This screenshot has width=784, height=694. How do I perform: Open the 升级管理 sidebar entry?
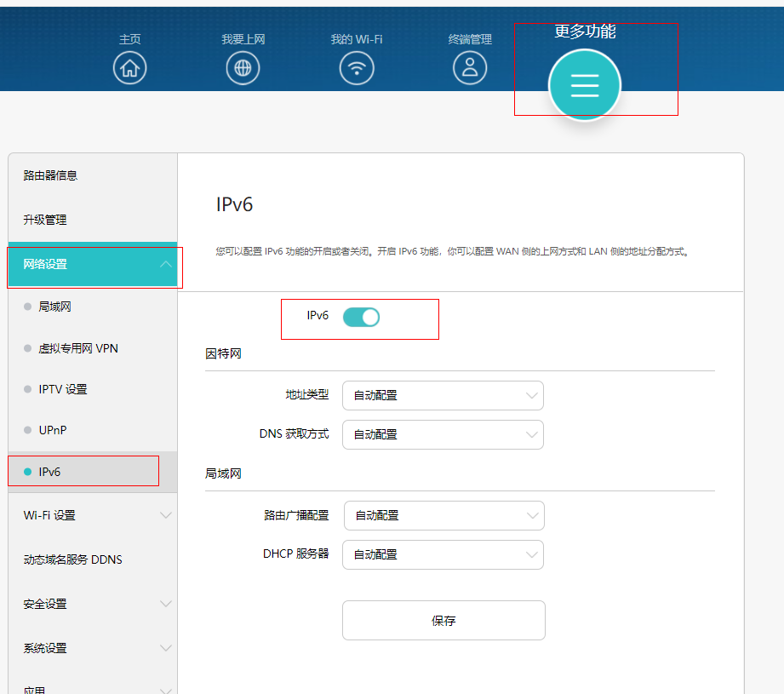51,219
